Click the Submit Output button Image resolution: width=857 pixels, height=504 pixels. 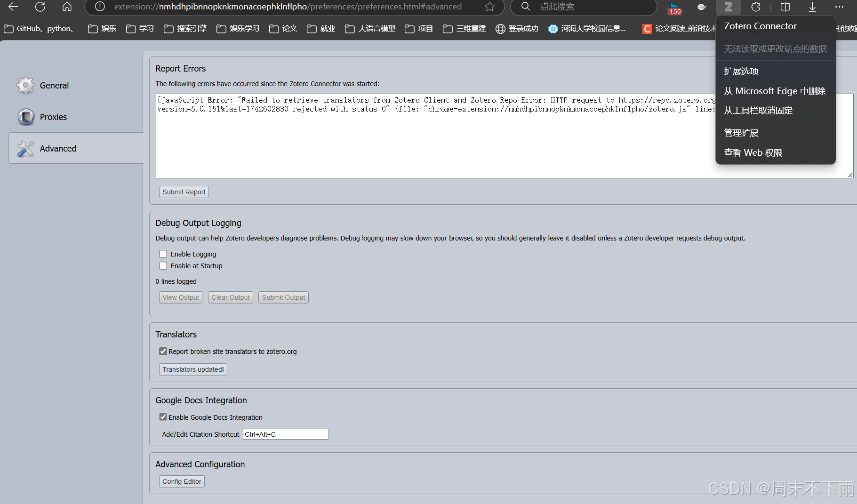click(283, 297)
